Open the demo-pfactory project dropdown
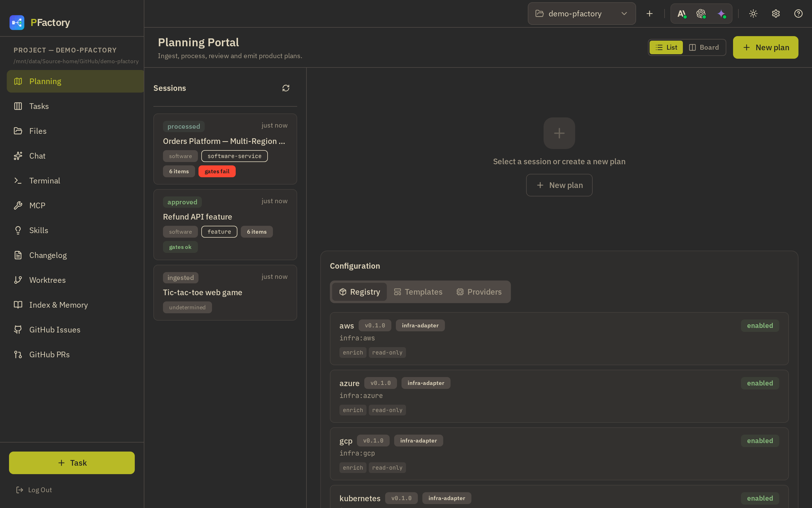 pos(581,14)
